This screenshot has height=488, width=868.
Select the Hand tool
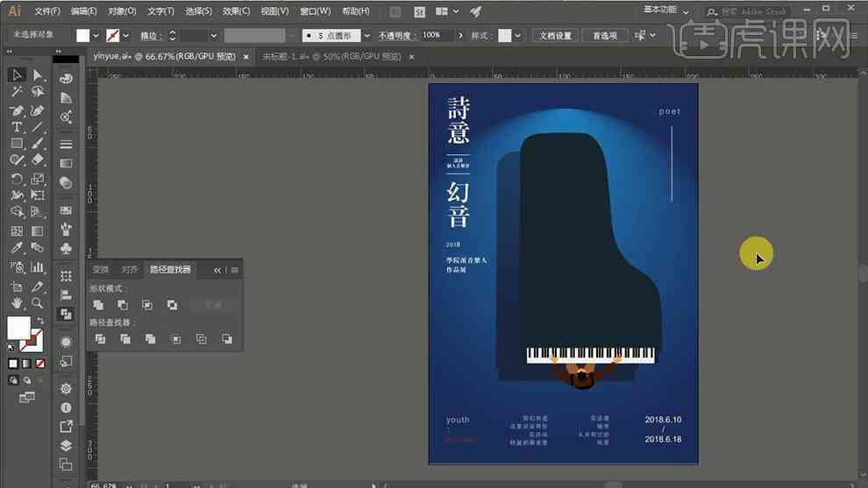pyautogui.click(x=17, y=303)
